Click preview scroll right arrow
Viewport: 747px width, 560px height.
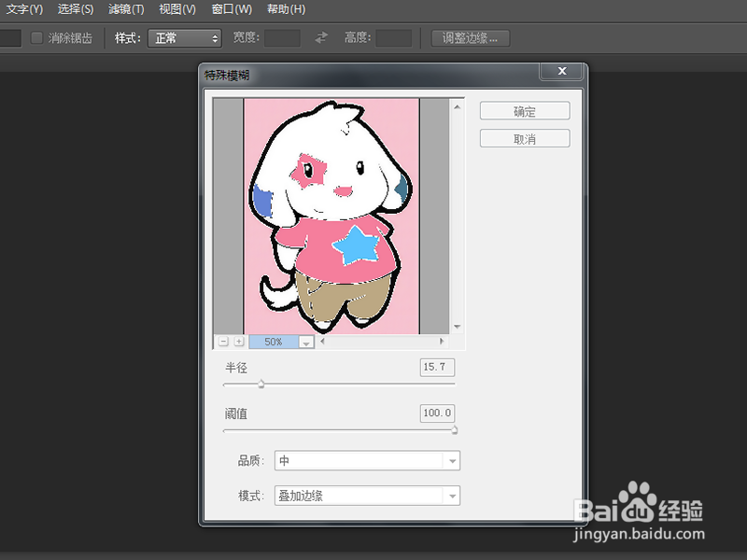442,341
